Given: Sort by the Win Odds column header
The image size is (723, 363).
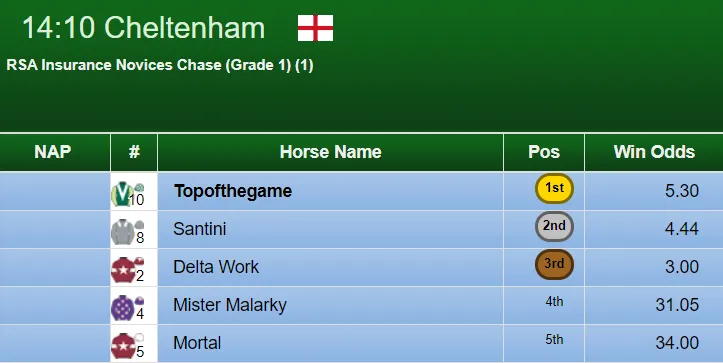Looking at the screenshot, I should 654,152.
